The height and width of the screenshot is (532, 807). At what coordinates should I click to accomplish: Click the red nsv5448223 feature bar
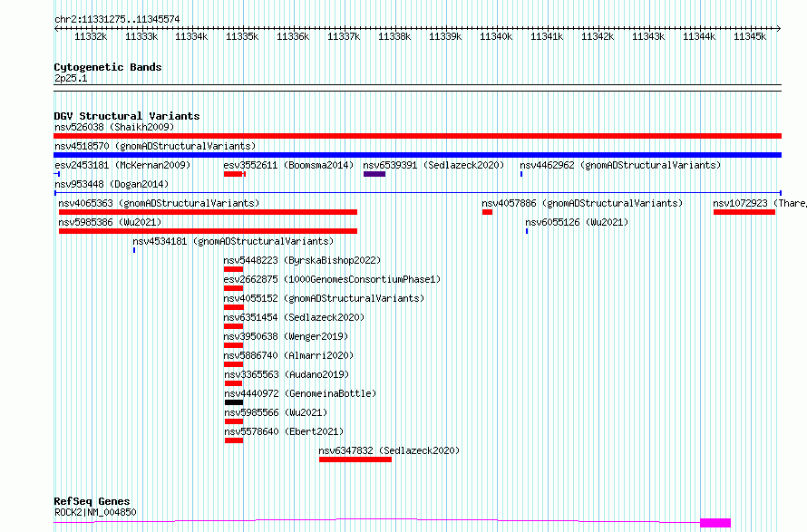(x=233, y=269)
